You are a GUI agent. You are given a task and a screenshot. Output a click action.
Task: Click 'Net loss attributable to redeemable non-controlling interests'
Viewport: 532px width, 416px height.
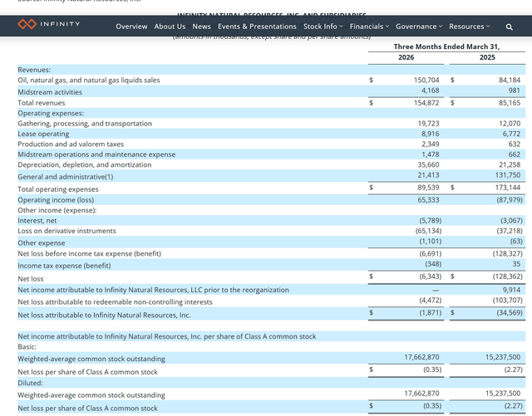(x=115, y=302)
